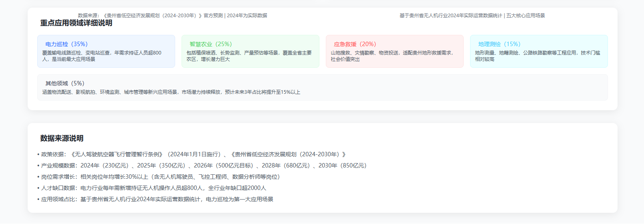
Task: Click the top-right caption mentioning 五大核心应用场景
Action: (472, 16)
